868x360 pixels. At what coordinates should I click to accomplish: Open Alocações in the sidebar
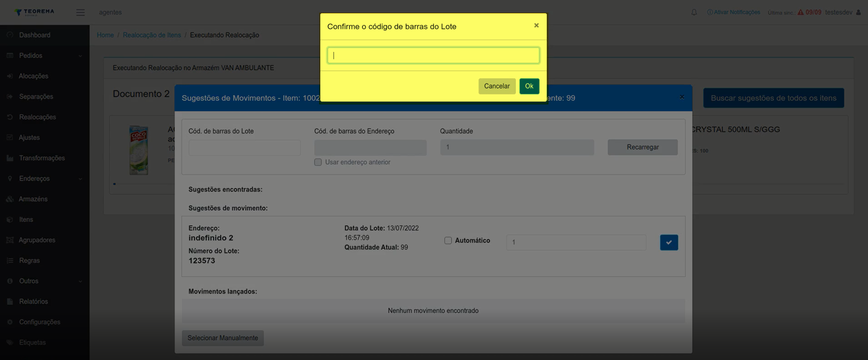point(33,76)
